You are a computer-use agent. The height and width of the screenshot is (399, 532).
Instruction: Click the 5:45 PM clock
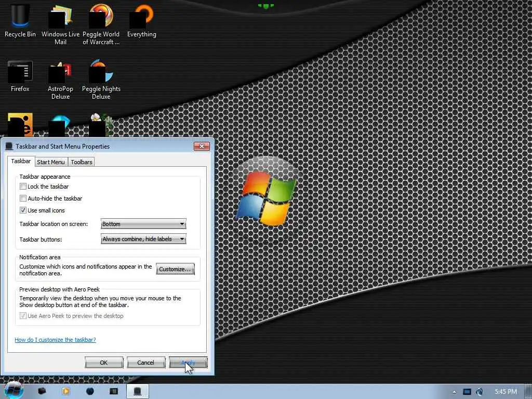[506, 392]
